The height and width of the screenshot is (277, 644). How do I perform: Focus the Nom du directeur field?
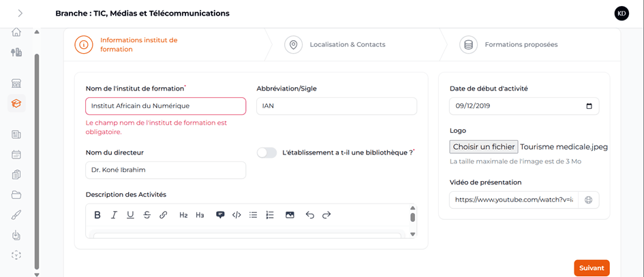pyautogui.click(x=166, y=170)
